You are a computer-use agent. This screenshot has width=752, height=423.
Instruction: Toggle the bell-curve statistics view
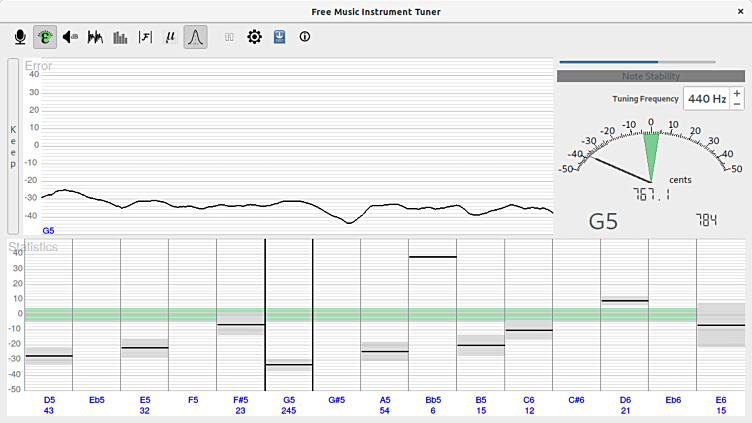coord(196,37)
